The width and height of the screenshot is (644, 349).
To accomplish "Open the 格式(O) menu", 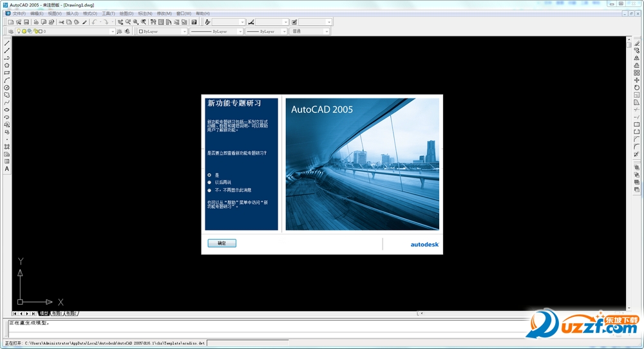I will point(90,14).
